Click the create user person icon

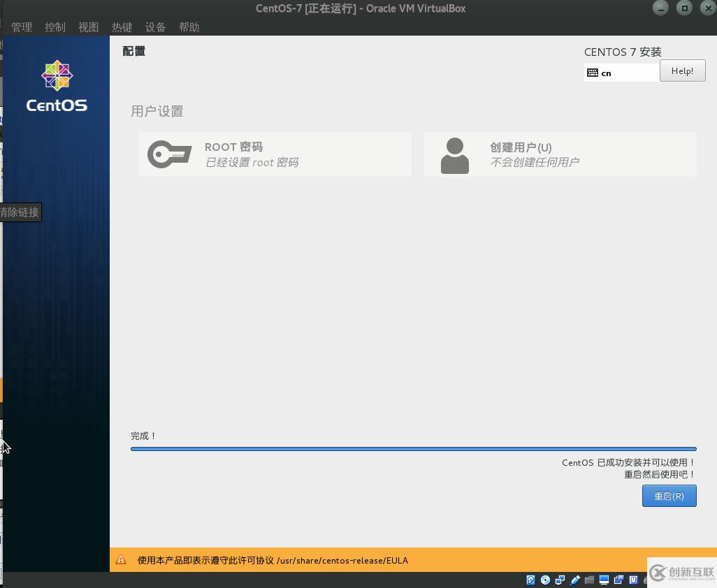click(454, 155)
